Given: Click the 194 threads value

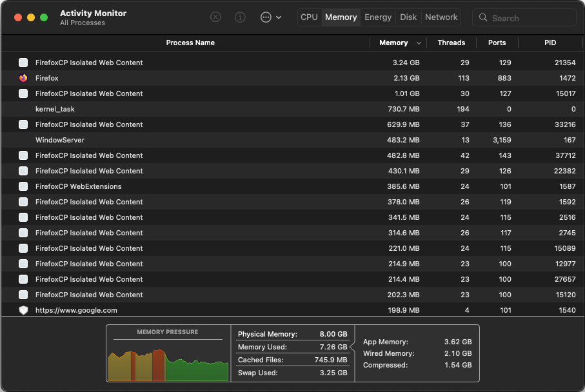Looking at the screenshot, I should tap(463, 109).
